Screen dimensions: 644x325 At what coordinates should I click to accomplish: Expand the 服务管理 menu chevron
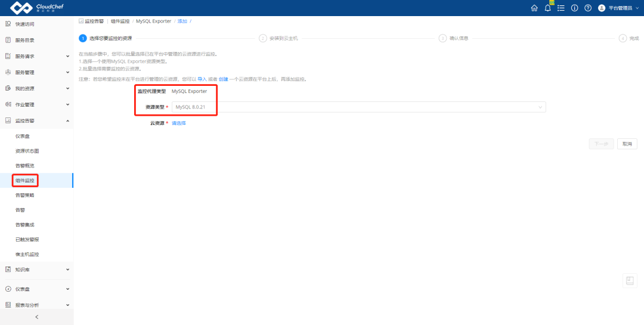(x=68, y=72)
